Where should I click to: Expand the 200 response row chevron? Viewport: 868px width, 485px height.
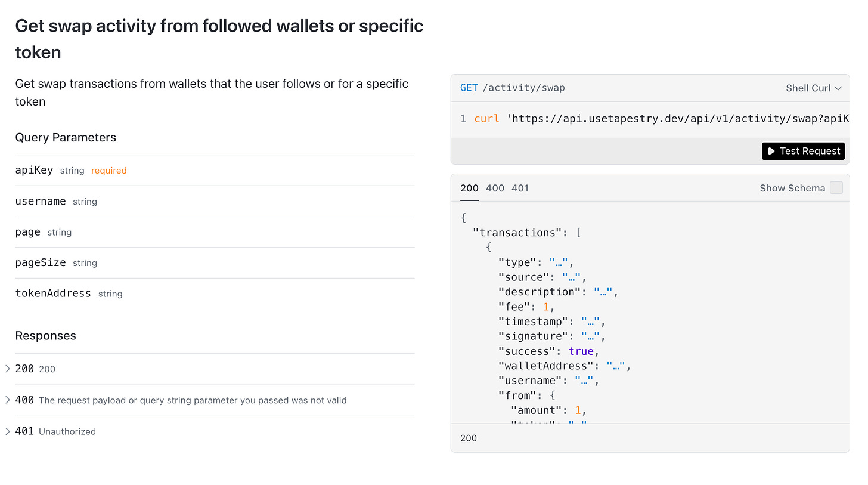click(x=8, y=369)
